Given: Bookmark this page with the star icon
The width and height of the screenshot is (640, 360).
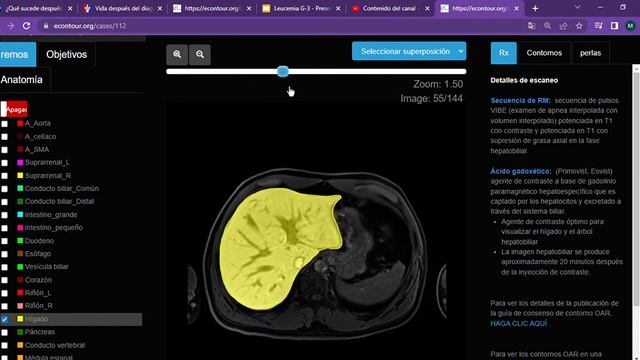Looking at the screenshot, I should click(579, 26).
